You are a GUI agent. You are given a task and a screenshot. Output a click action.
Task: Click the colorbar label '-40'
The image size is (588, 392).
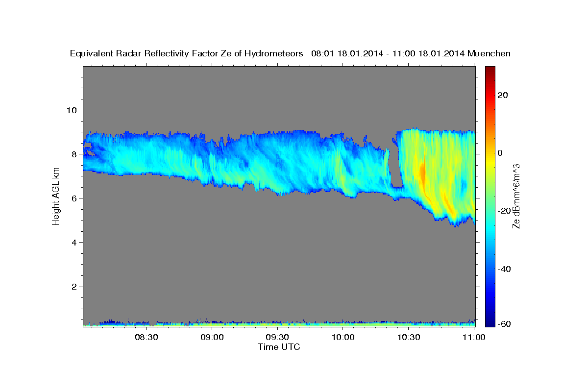tap(503, 269)
